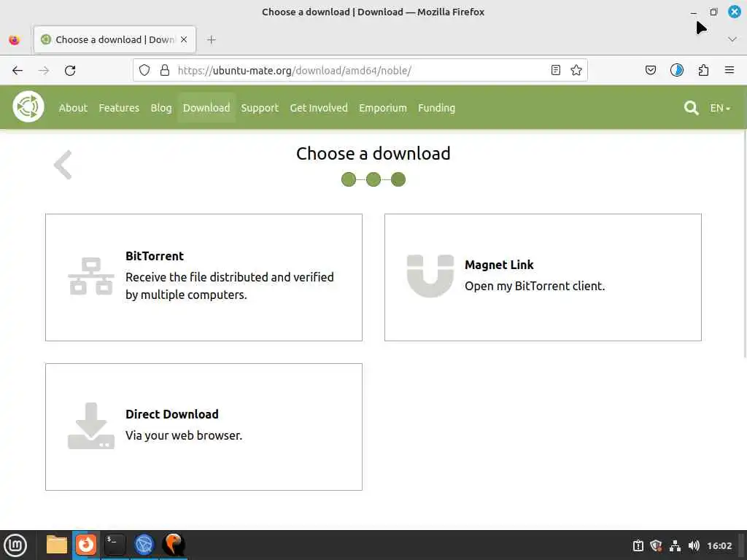Click the padlock site security icon
The width and height of the screenshot is (747, 560).
point(165,71)
